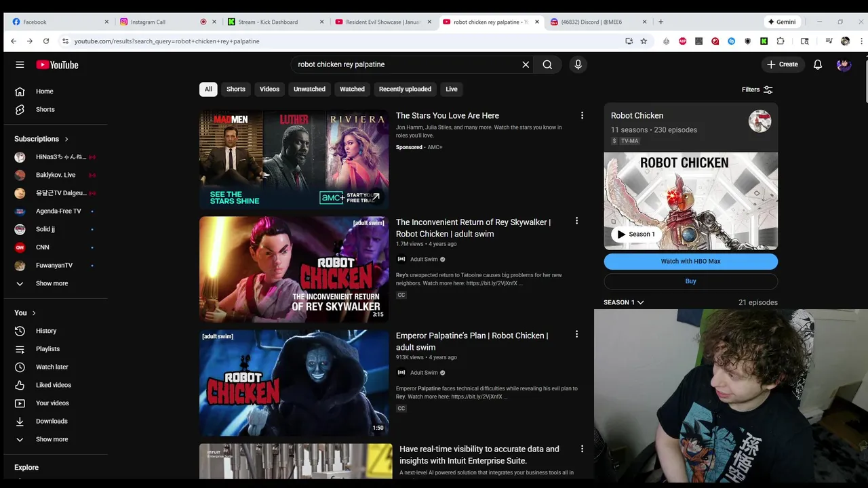Switch to the Discord @MEE6 tab

(597, 22)
